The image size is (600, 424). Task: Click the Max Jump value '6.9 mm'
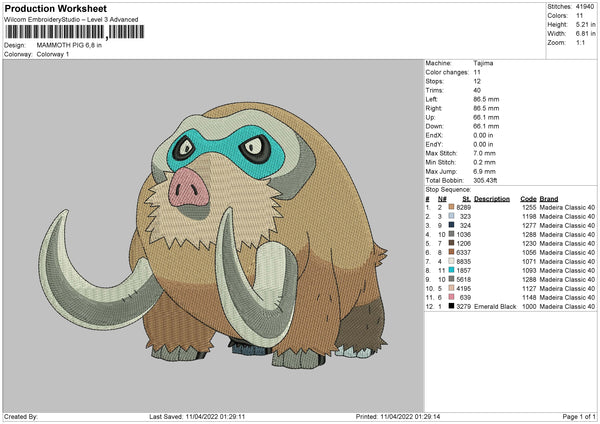(484, 171)
